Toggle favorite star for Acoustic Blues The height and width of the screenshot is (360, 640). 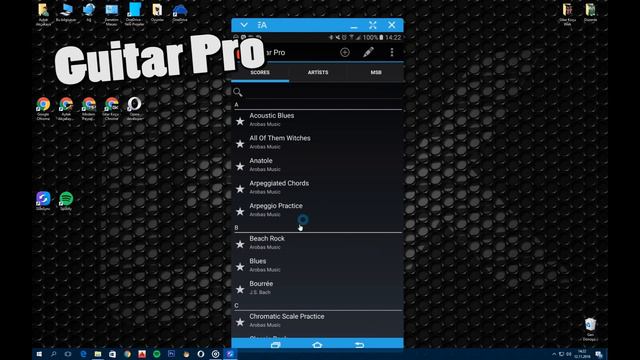click(x=240, y=121)
